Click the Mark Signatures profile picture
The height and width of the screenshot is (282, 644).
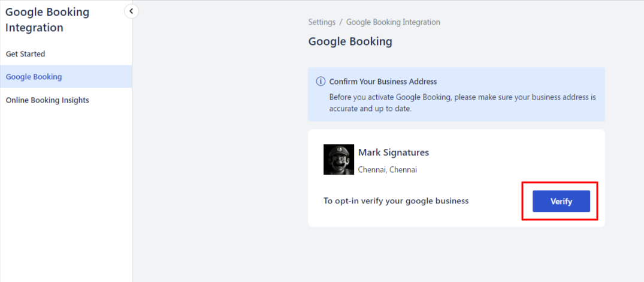pos(338,160)
